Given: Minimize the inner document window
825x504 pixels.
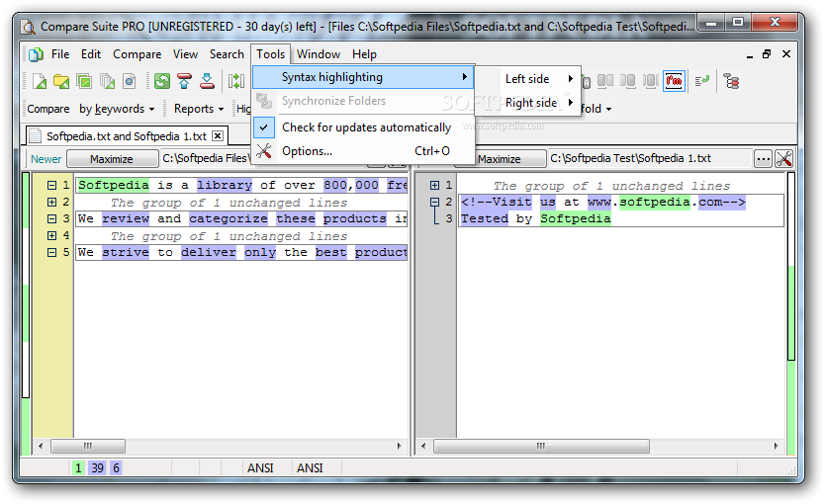Looking at the screenshot, I should click(x=749, y=54).
